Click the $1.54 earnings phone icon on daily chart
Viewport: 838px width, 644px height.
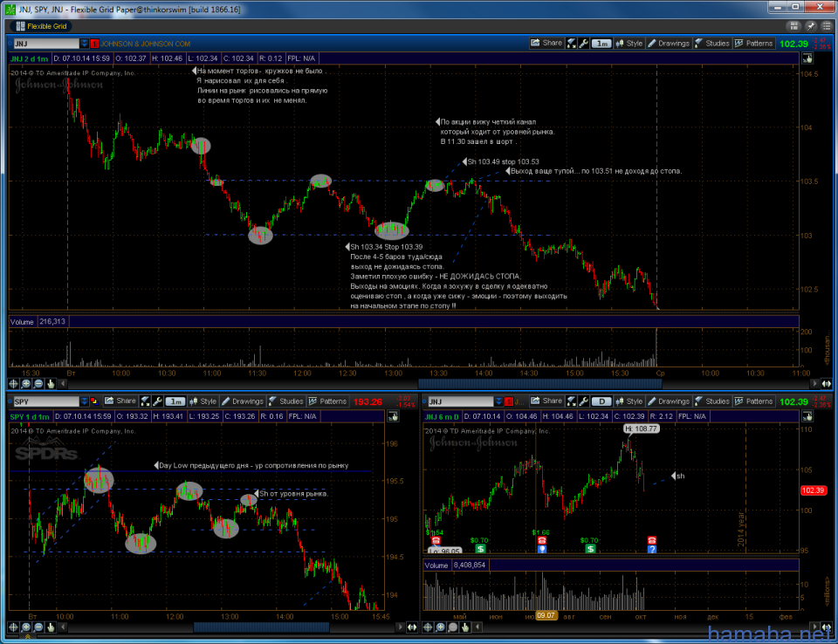pos(436,541)
